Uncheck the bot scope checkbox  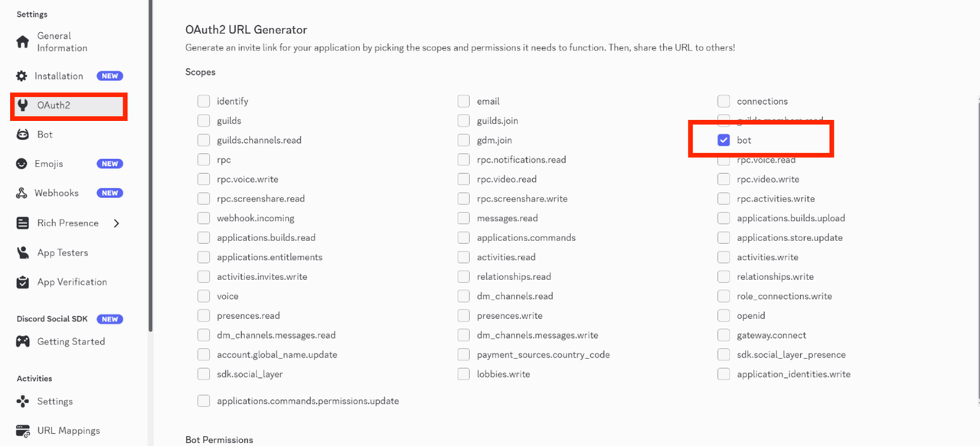[x=724, y=141]
